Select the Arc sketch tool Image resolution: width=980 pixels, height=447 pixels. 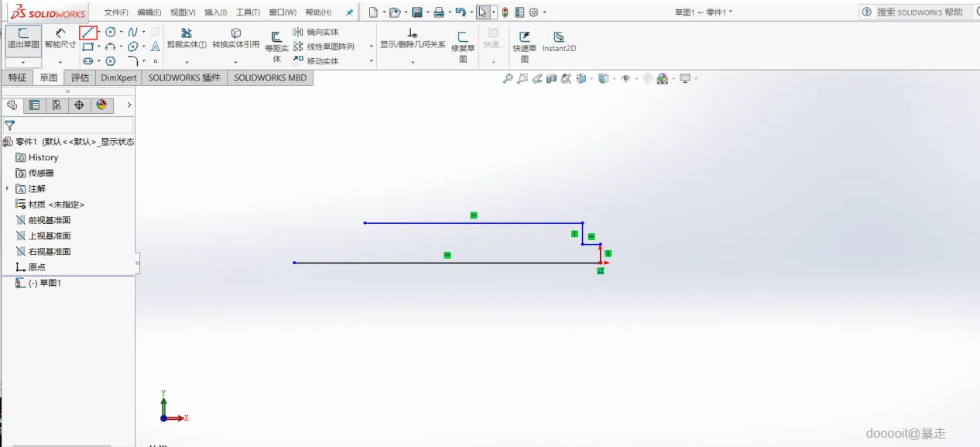click(111, 46)
